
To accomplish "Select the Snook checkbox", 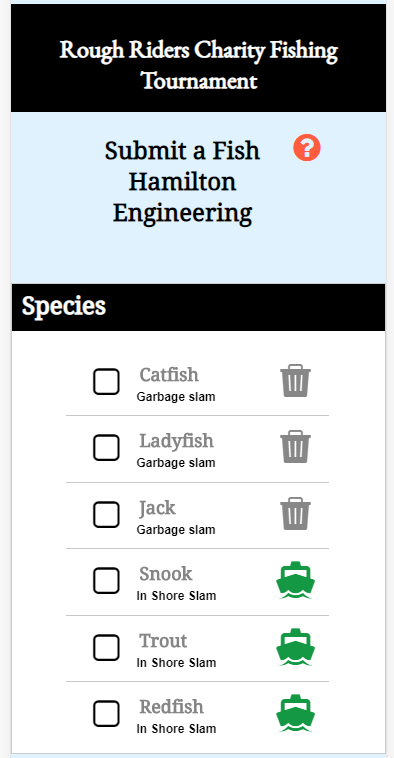I will point(106,581).
